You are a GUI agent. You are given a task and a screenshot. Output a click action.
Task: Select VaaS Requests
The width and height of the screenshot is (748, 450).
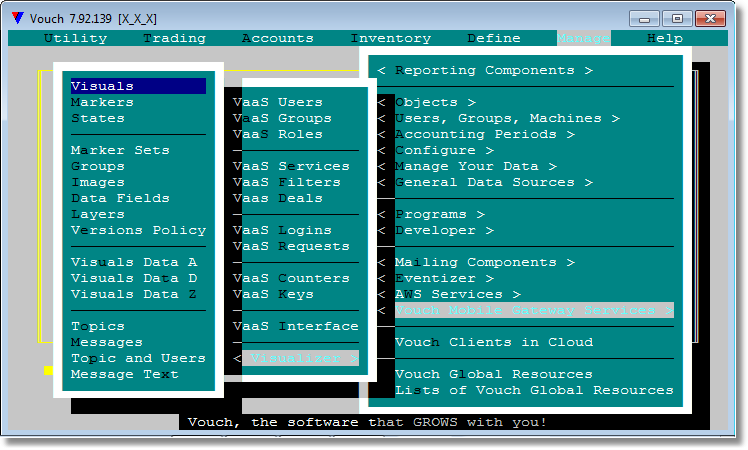291,246
